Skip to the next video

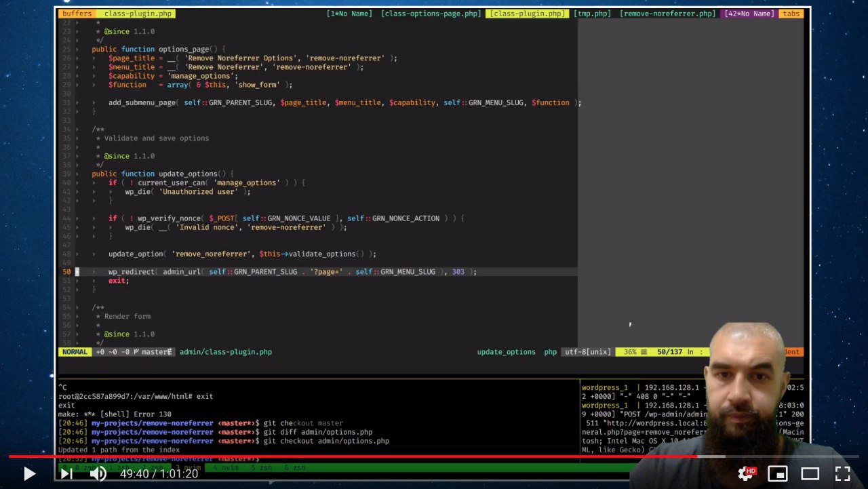pos(66,473)
